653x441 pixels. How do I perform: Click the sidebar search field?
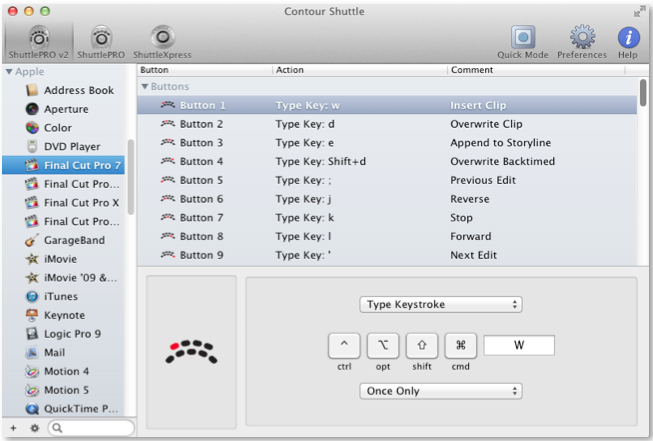click(91, 428)
